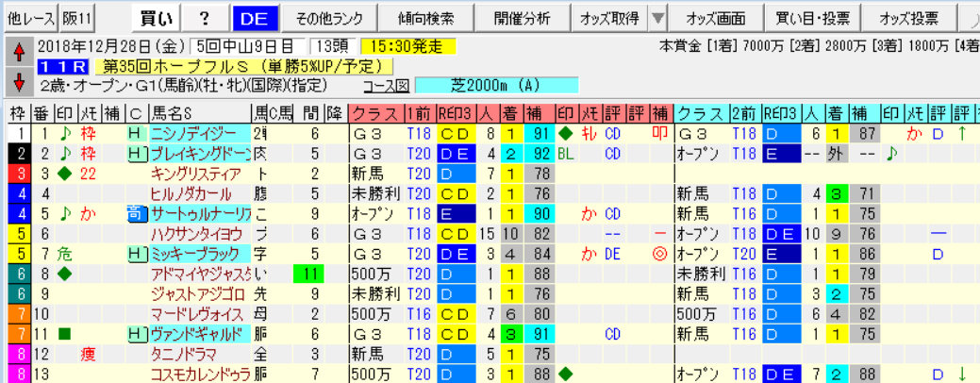Screen dimensions: 980x383
Task: Select horse マードレヴォイス
Action: (x=199, y=314)
